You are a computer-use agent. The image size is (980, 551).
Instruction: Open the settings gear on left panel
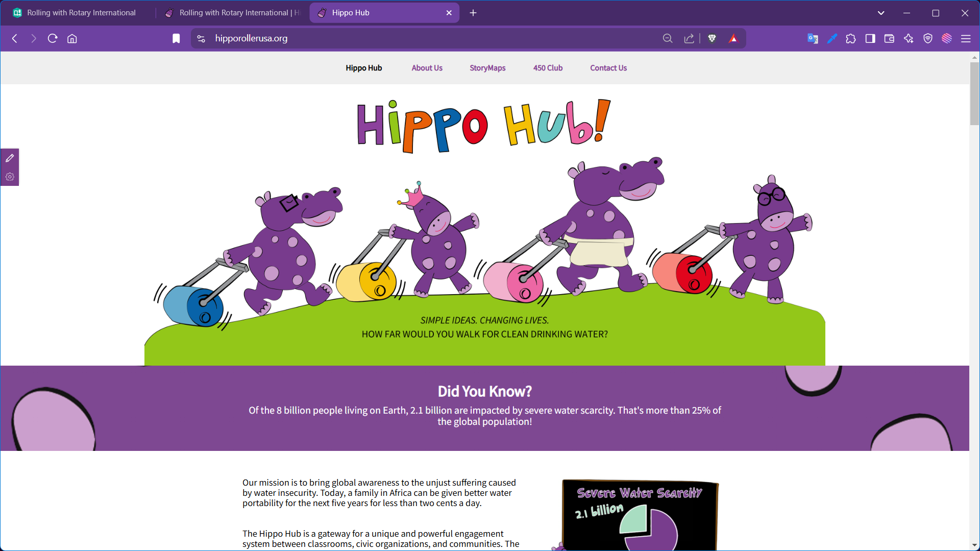click(10, 177)
